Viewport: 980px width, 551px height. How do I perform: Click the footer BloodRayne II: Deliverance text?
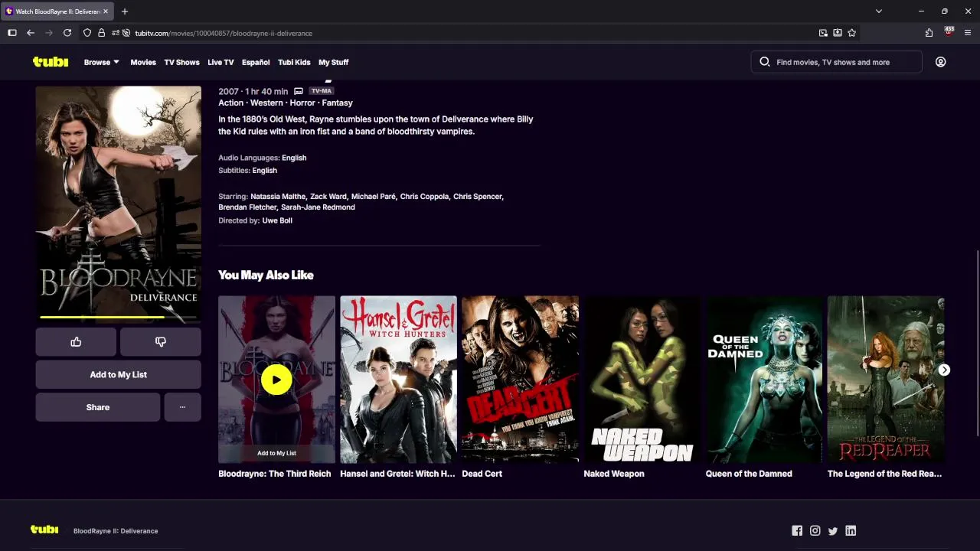click(x=116, y=531)
